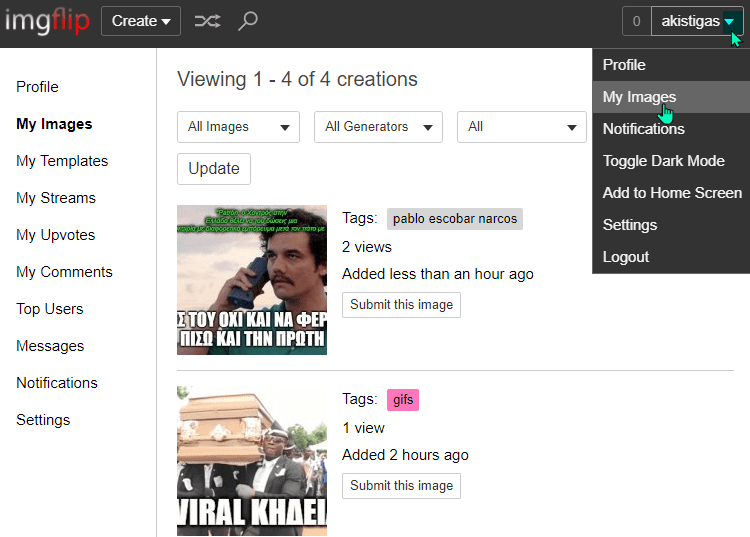View My Comments in the sidebar

64,272
